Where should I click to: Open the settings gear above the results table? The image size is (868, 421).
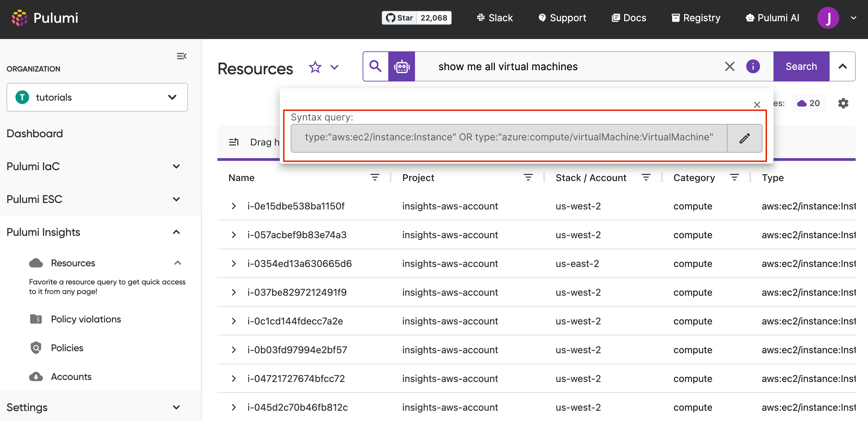843,103
